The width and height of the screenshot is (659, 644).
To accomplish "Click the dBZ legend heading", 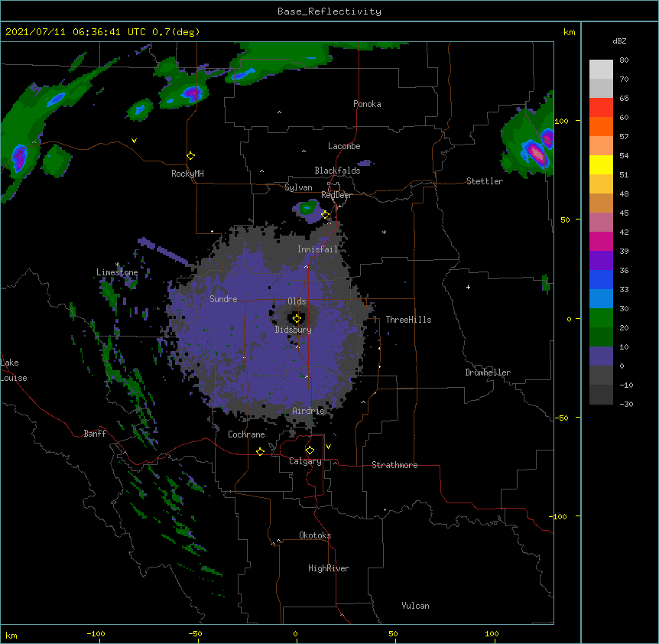I will 619,41.
